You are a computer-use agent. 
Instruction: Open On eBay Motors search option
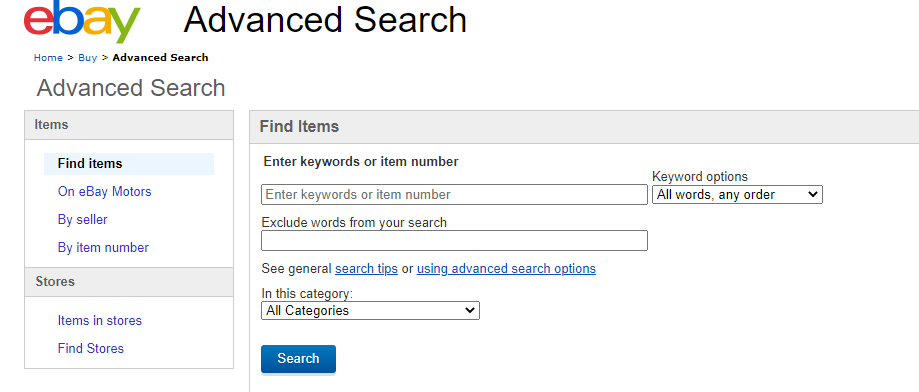[x=104, y=192]
